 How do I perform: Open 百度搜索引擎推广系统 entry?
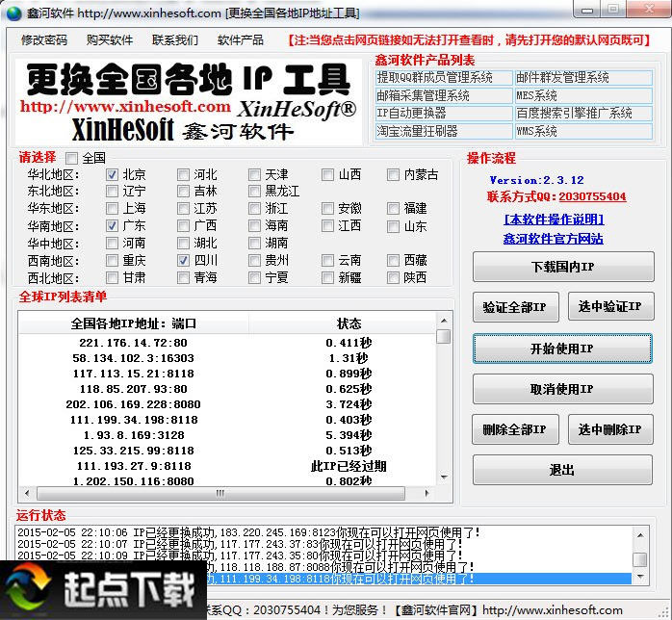583,113
